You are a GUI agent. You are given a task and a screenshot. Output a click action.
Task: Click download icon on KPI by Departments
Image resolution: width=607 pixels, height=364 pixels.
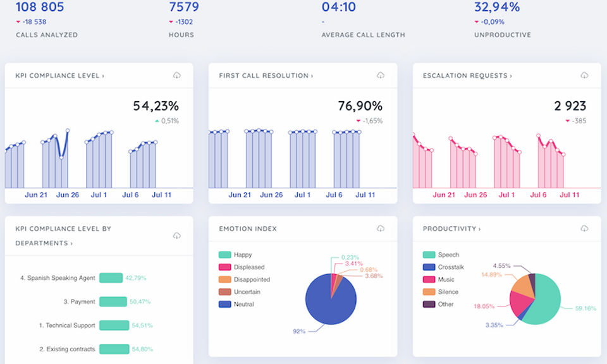(x=177, y=235)
